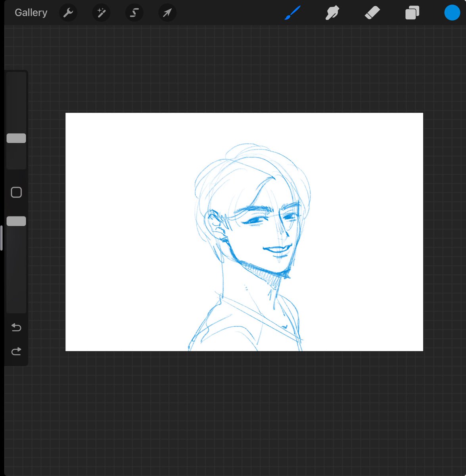This screenshot has width=466, height=476.
Task: Select the Brush tool
Action: tap(293, 13)
